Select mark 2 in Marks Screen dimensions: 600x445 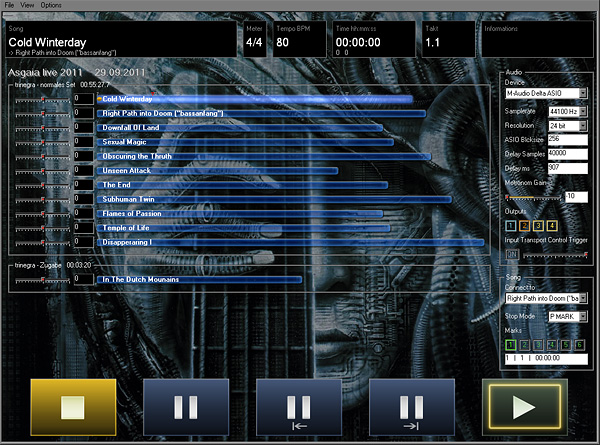(524, 345)
